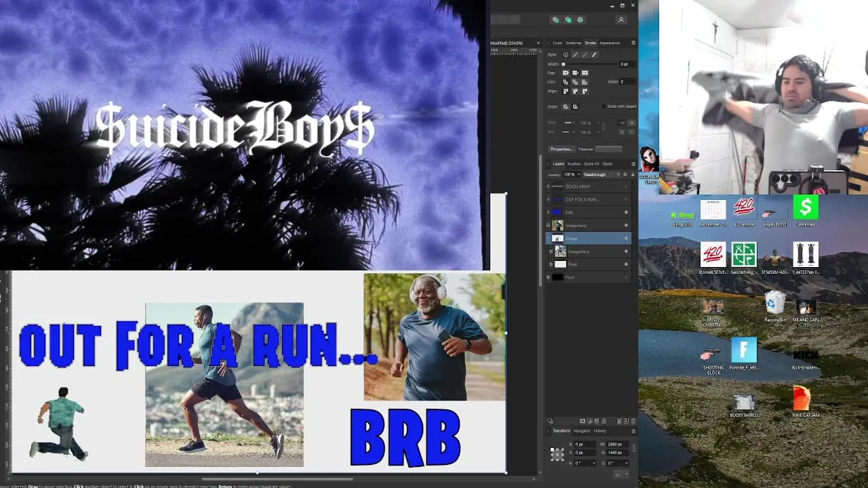Choose the solid line stroke style

pyautogui.click(x=576, y=55)
